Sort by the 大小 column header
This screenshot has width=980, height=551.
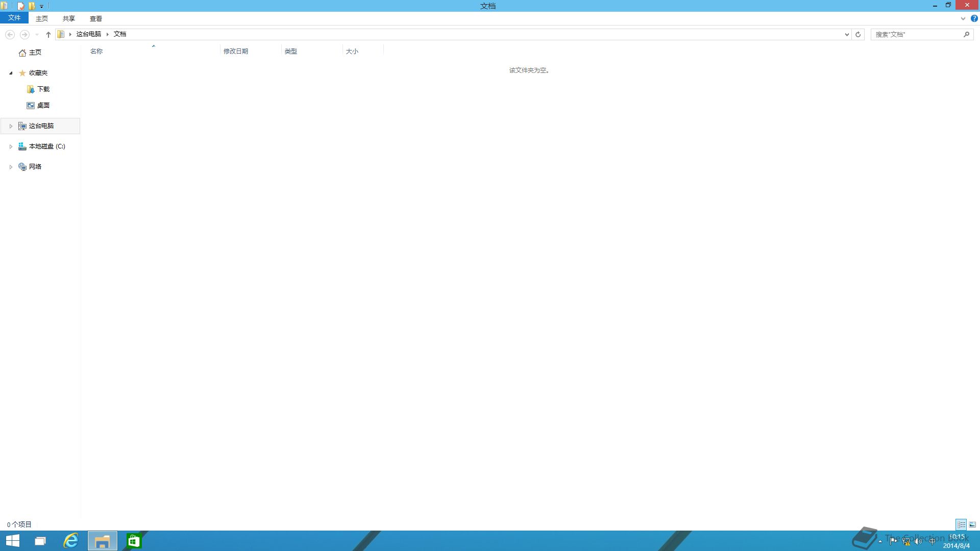point(363,51)
